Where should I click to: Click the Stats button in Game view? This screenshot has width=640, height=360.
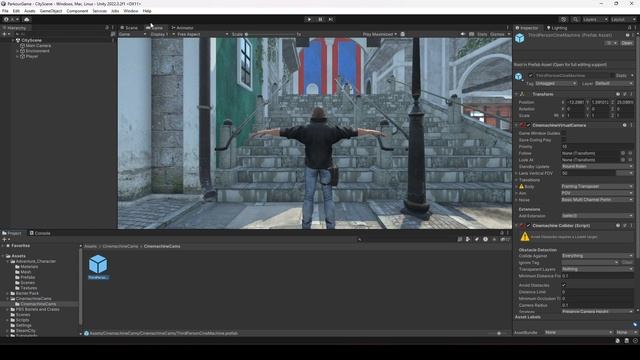(482, 34)
